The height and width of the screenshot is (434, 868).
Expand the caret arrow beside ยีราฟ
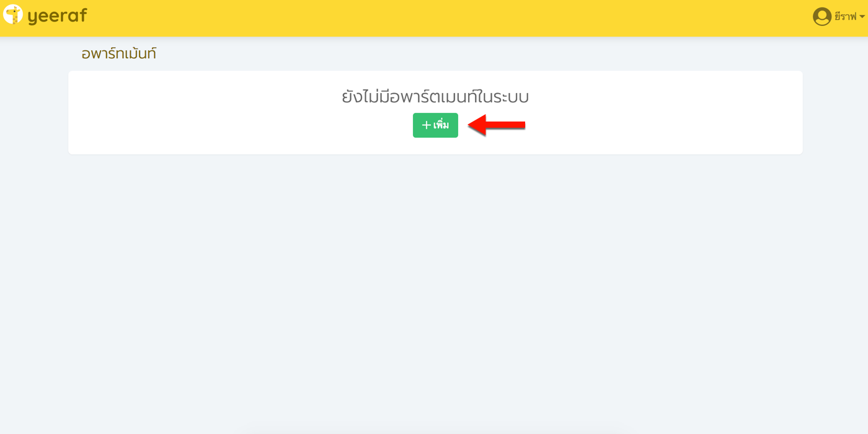click(x=862, y=17)
